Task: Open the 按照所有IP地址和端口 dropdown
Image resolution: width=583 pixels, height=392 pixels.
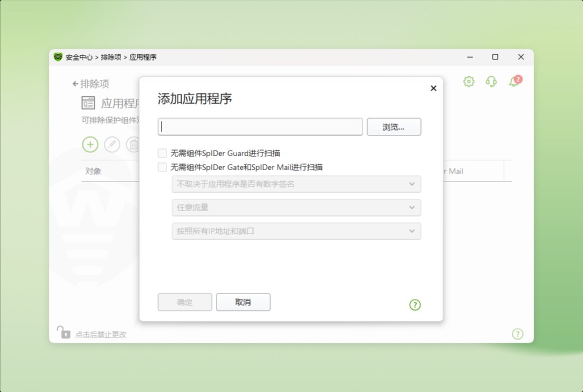Action: coord(296,231)
